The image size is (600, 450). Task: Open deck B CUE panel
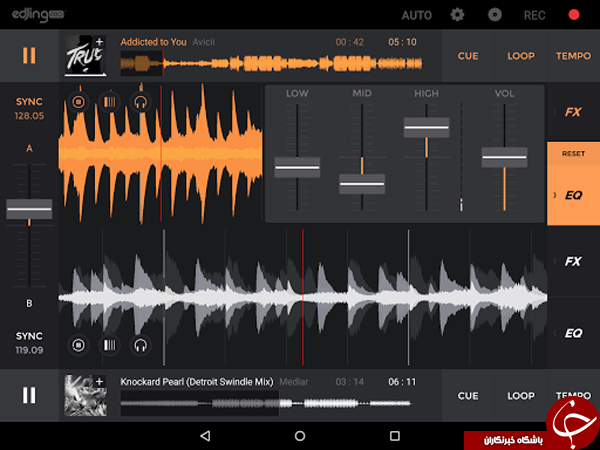(x=468, y=396)
